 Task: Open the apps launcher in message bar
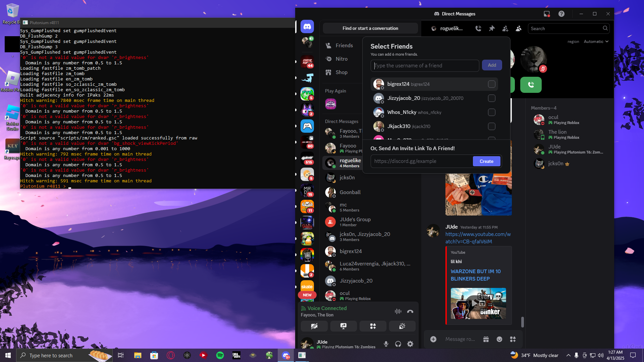click(x=513, y=339)
